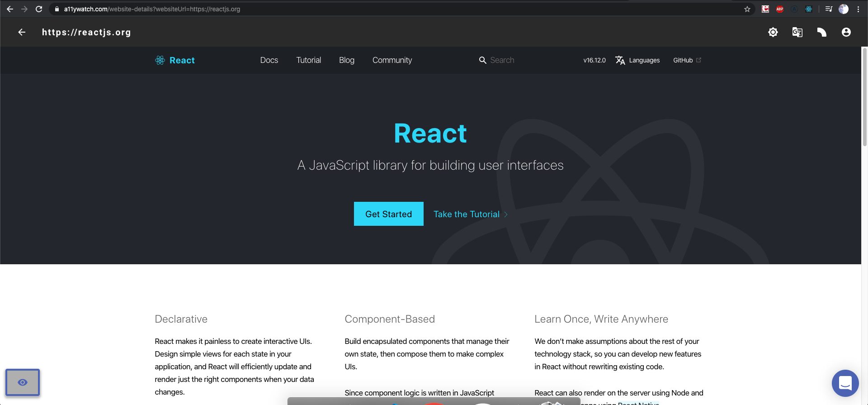Open the account profile icon in header
Image resolution: width=868 pixels, height=405 pixels.
coord(846,32)
